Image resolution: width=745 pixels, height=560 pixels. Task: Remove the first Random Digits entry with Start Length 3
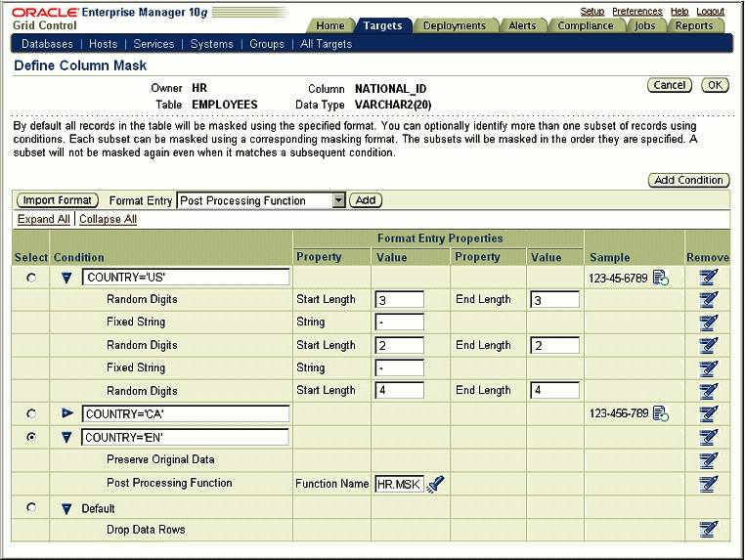click(x=708, y=300)
